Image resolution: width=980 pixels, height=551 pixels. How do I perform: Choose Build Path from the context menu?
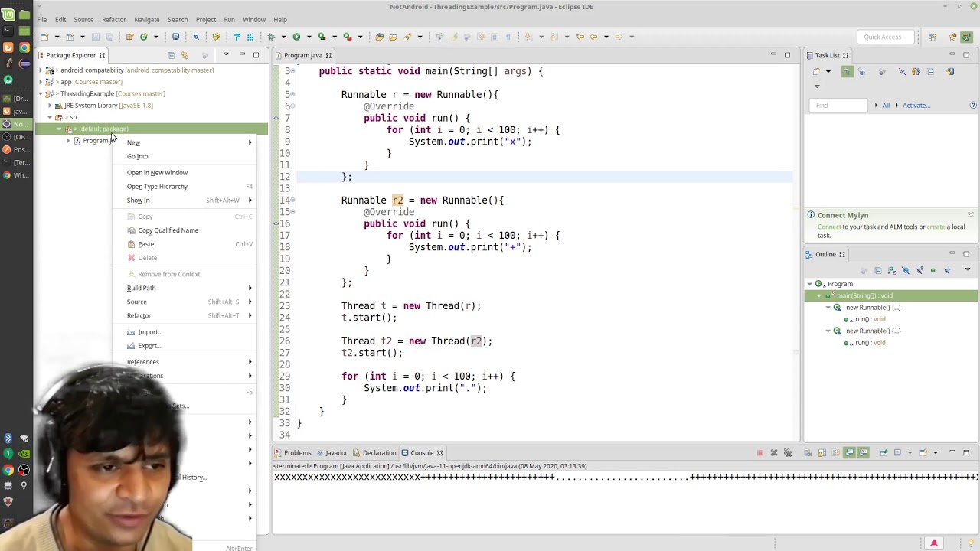pyautogui.click(x=141, y=288)
